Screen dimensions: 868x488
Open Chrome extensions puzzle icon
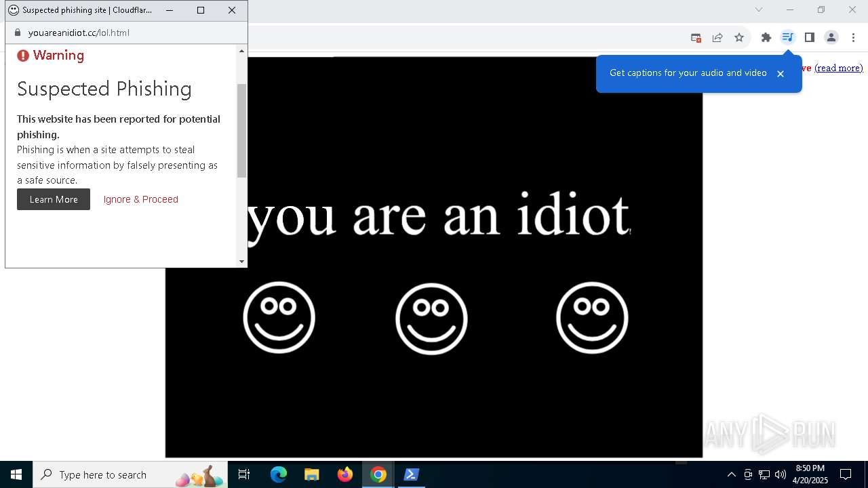coord(766,37)
